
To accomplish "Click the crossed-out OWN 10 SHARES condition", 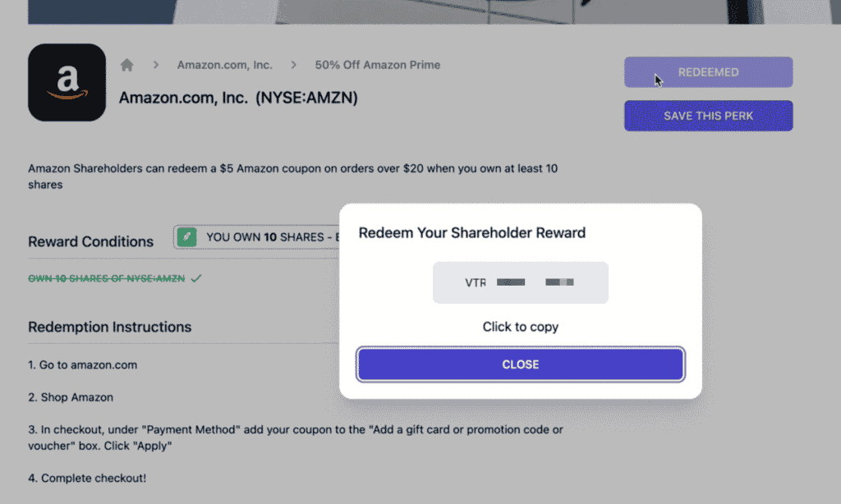I will pyautogui.click(x=107, y=278).
